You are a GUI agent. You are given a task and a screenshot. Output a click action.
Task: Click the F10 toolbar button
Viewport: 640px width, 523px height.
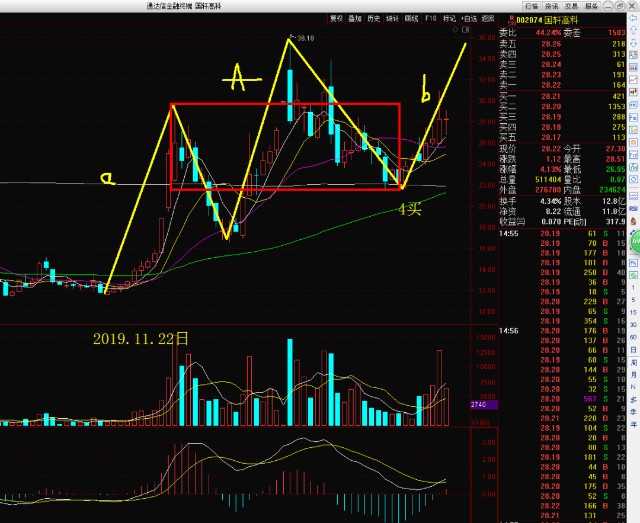tap(430, 19)
